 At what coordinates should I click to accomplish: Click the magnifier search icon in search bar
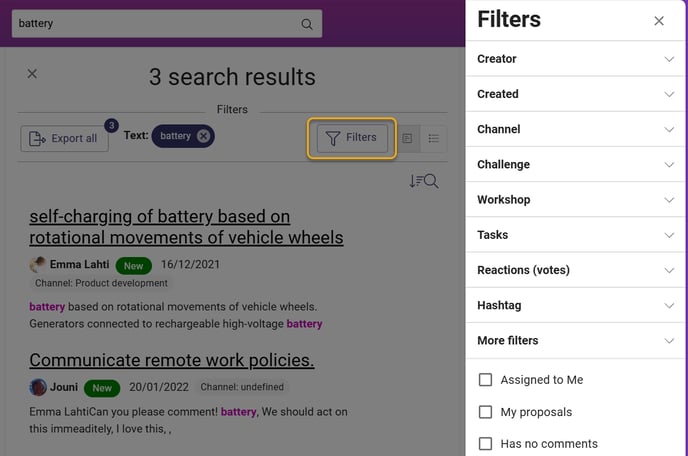pos(307,24)
